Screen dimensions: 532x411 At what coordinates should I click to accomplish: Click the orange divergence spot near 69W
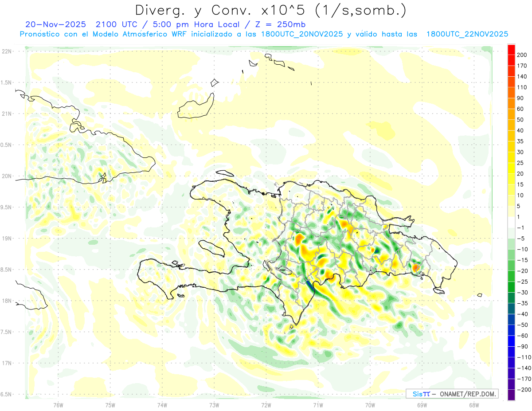pyautogui.click(x=416, y=267)
